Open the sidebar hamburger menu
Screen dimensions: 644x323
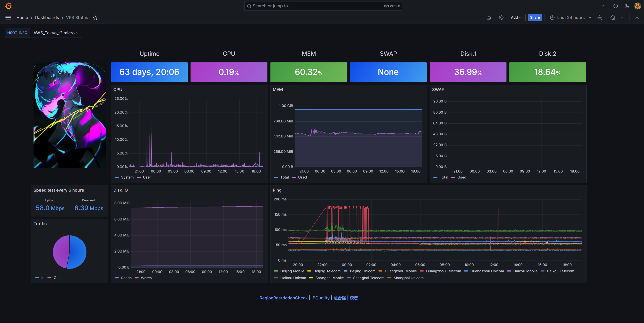tap(8, 18)
